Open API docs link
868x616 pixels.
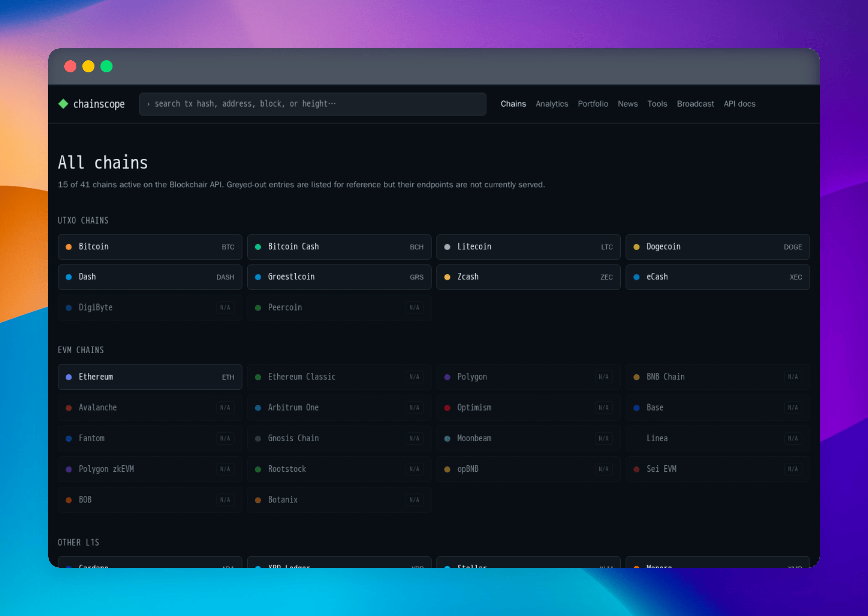coord(739,104)
